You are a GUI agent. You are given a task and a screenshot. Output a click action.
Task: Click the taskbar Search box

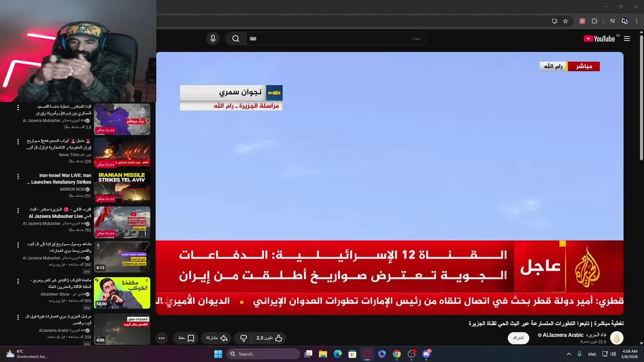263,354
